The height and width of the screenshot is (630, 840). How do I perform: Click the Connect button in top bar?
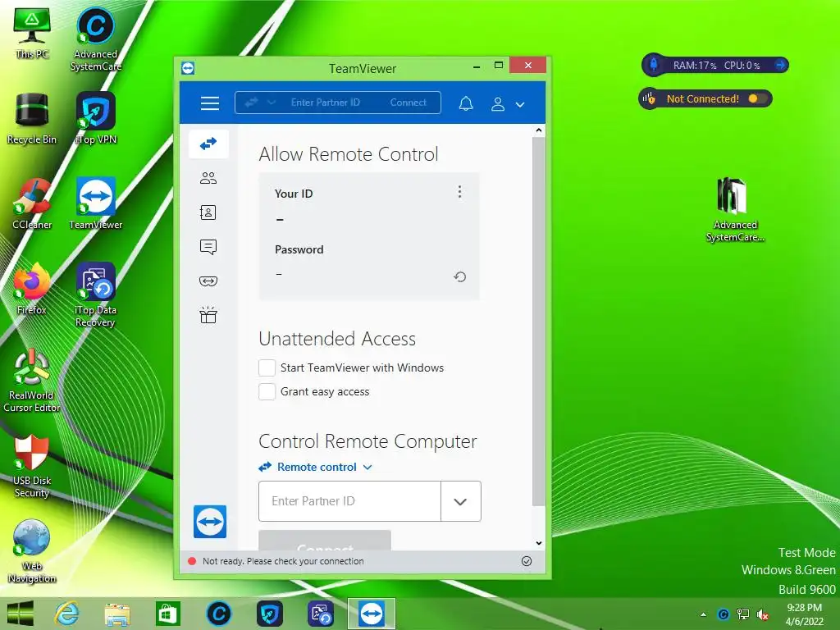409,103
